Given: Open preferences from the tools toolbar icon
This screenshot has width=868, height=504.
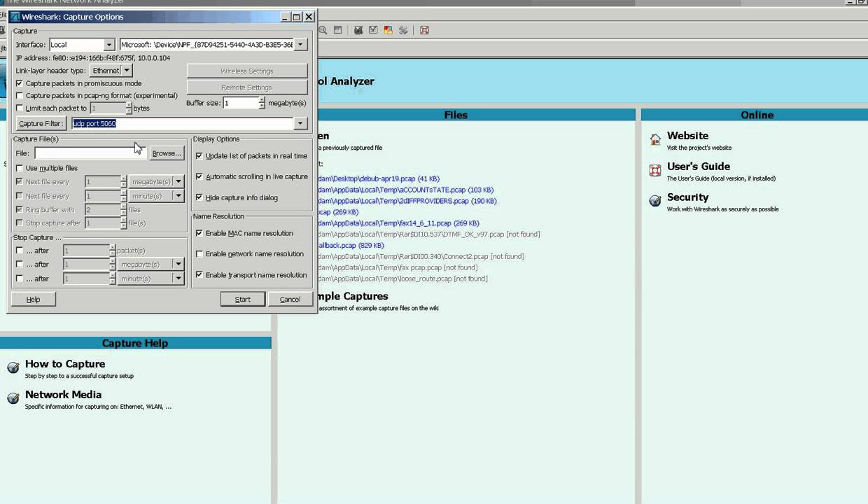Looking at the screenshot, I should tap(403, 30).
